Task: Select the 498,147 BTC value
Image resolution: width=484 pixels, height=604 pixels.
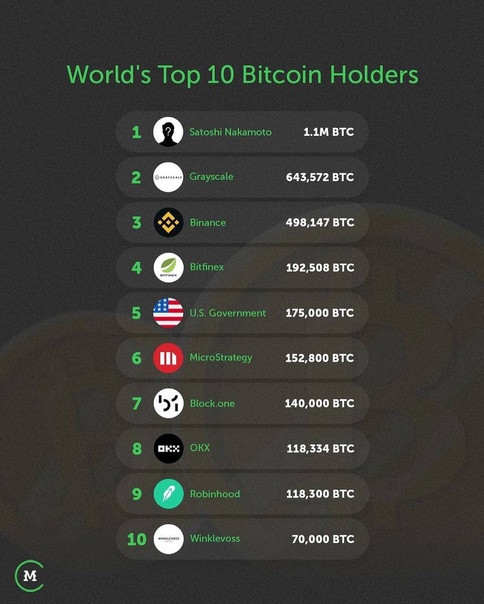Action: [x=320, y=223]
